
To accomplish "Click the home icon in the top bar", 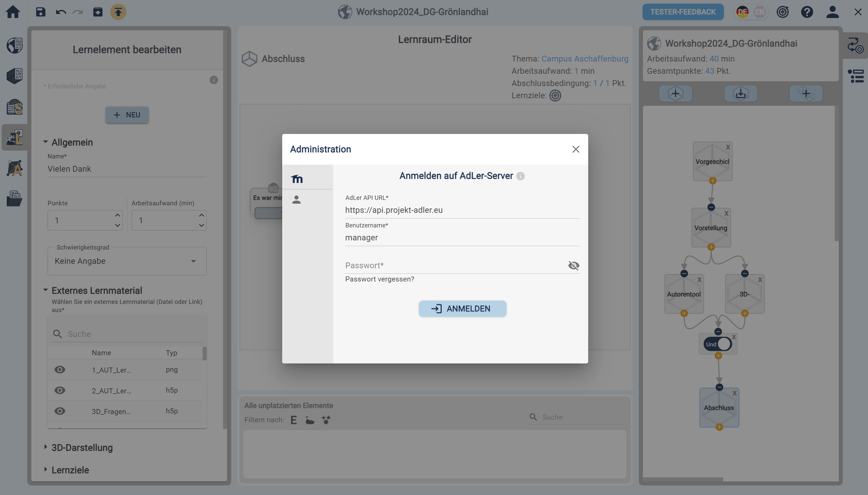I will (x=13, y=12).
